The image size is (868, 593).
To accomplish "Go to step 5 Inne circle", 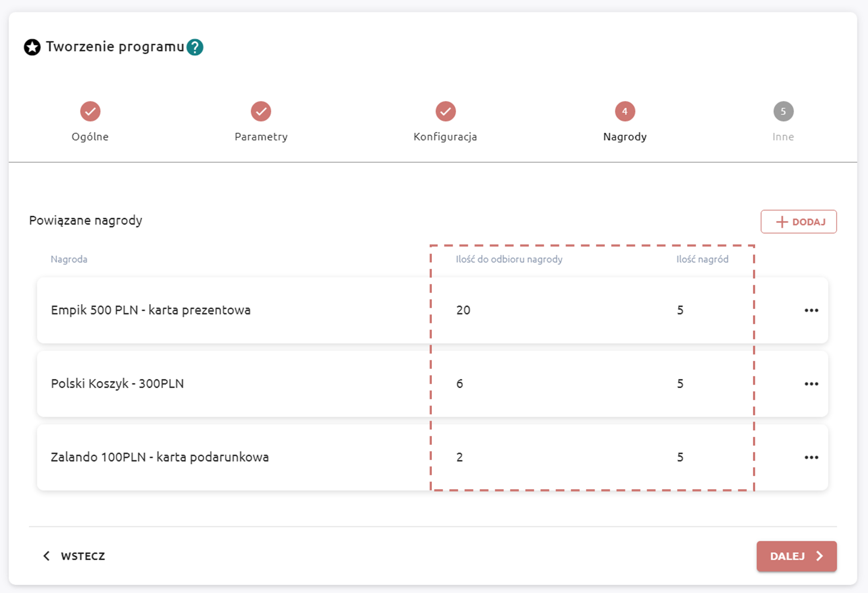I will pos(783,112).
